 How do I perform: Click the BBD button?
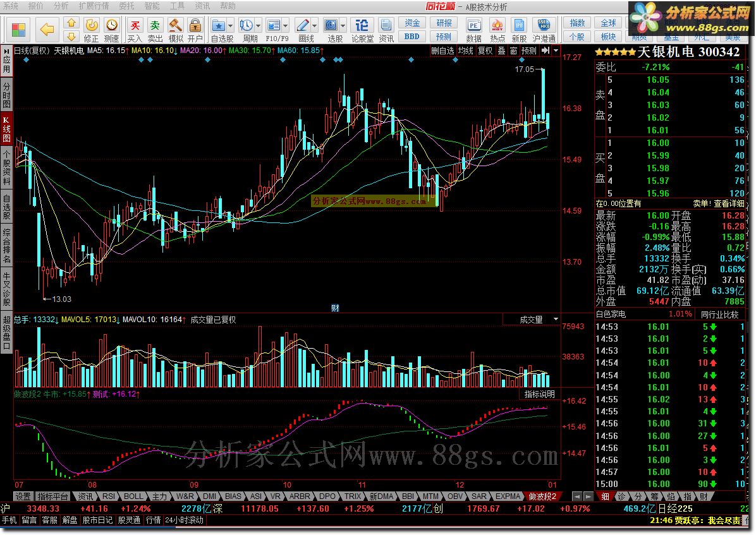pyautogui.click(x=412, y=36)
